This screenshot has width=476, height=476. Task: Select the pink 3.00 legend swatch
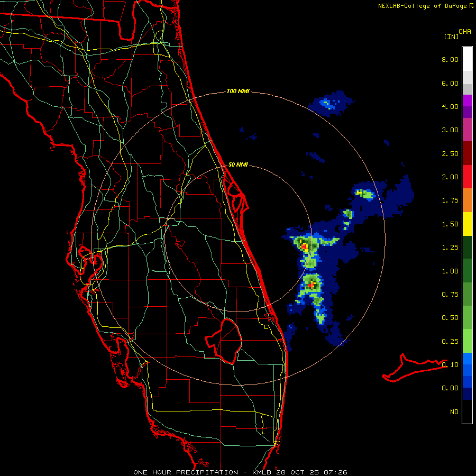tap(467, 130)
